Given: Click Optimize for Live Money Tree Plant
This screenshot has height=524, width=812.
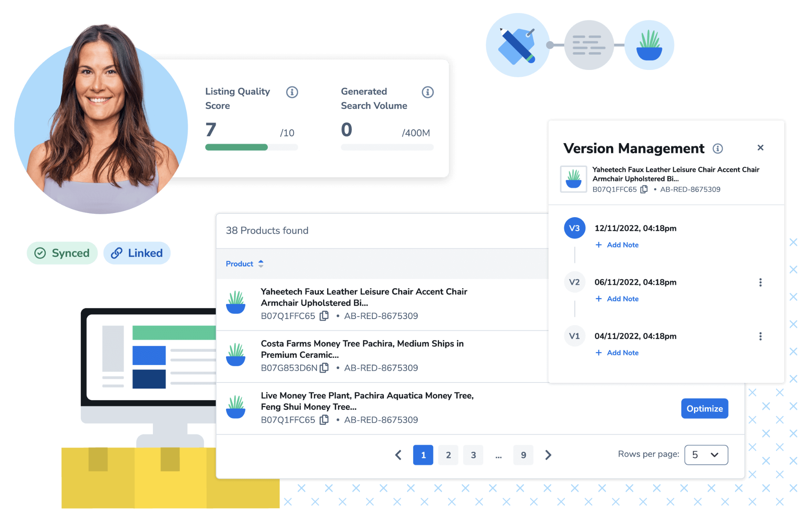Looking at the screenshot, I should click(x=704, y=409).
